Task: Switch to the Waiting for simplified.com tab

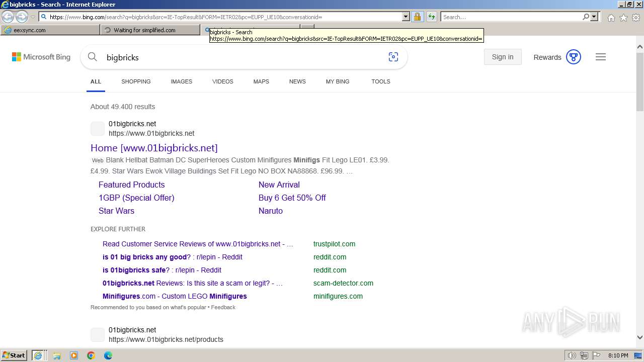Action: 150,30
